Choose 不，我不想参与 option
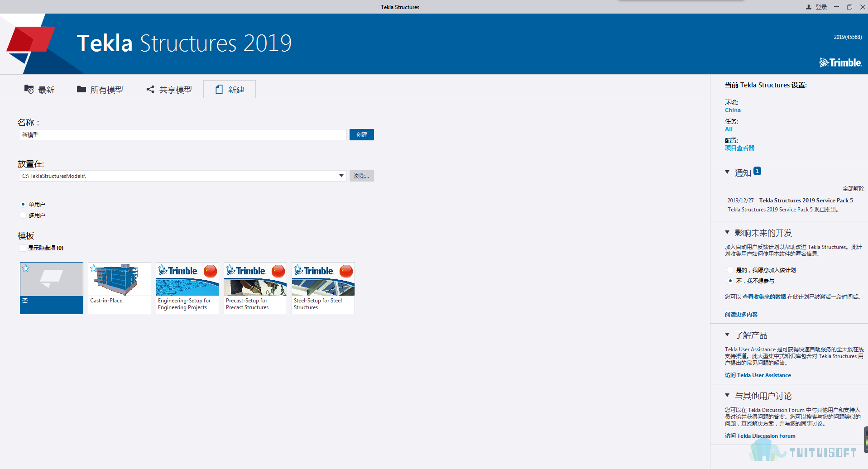 [x=730, y=281]
